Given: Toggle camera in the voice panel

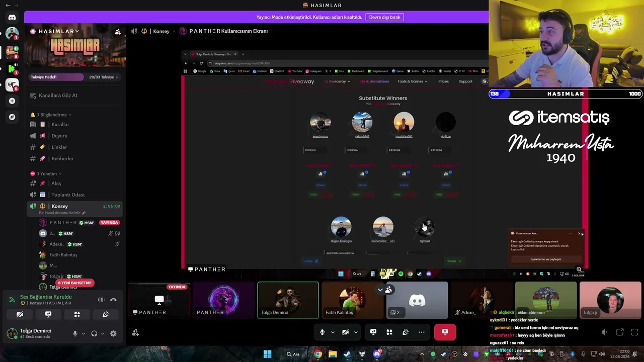Looking at the screenshot, I should tap(20, 314).
